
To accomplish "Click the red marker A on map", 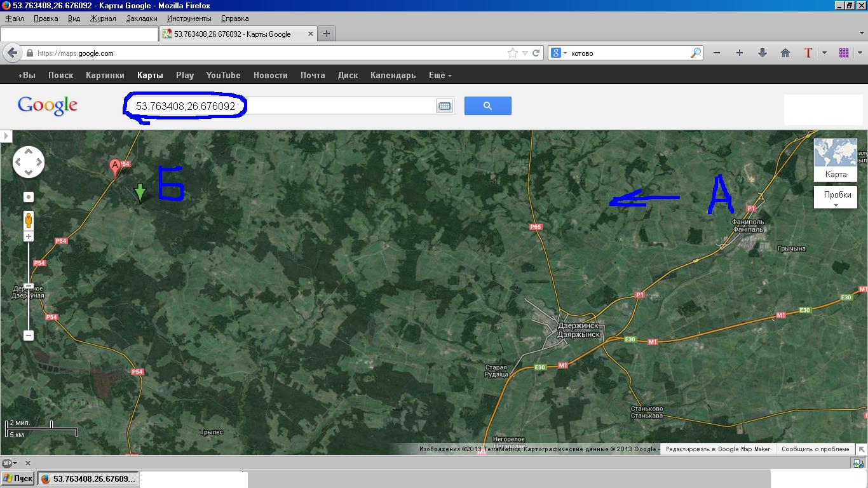I will tap(115, 166).
